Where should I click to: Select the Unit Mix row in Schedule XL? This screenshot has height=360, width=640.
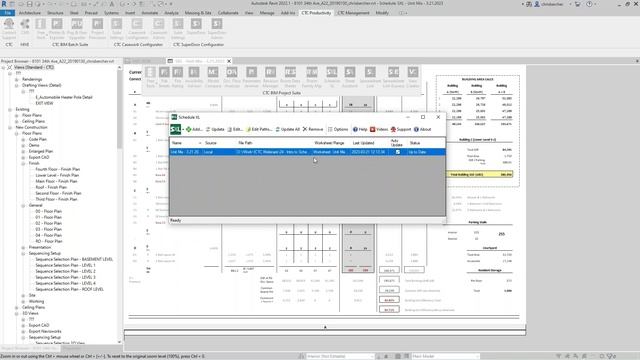coord(307,152)
